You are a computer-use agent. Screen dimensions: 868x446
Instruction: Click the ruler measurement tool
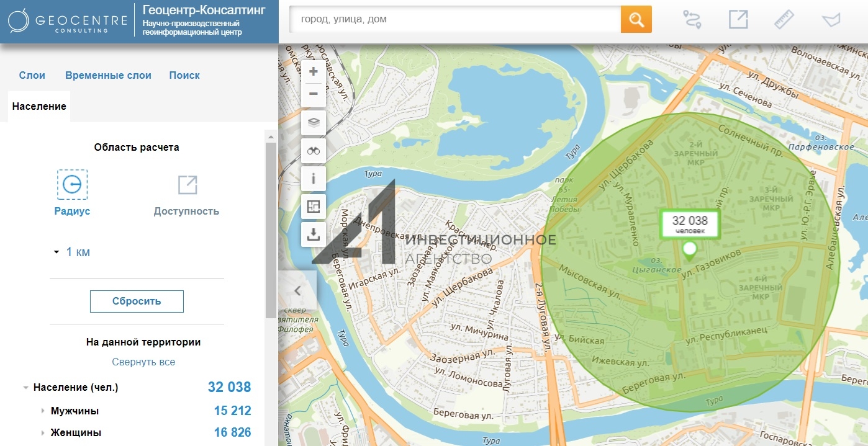click(x=784, y=19)
